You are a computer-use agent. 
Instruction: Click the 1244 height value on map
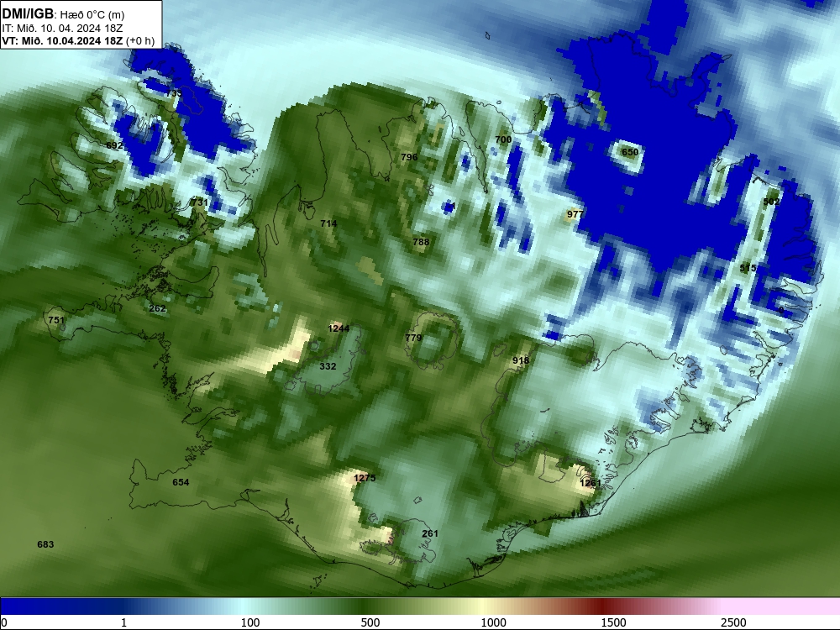coord(339,328)
